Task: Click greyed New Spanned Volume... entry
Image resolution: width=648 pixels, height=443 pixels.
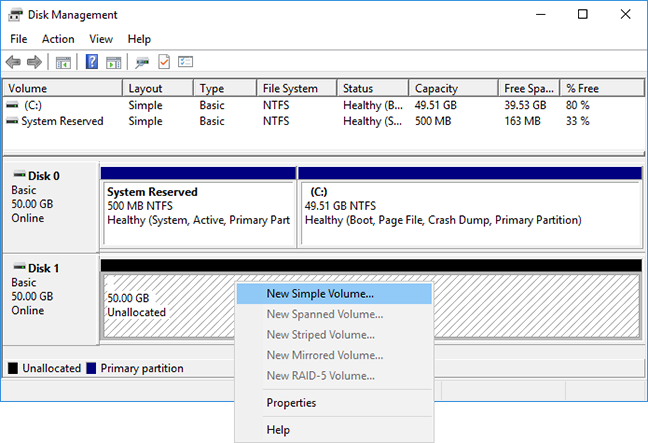Action: 334,314
